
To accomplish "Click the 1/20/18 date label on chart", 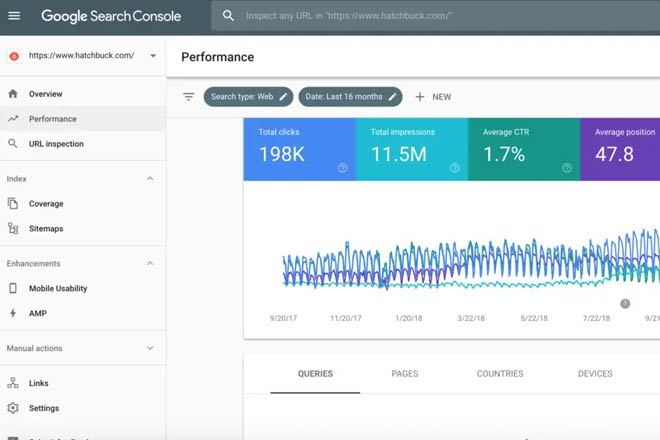I will tap(409, 318).
